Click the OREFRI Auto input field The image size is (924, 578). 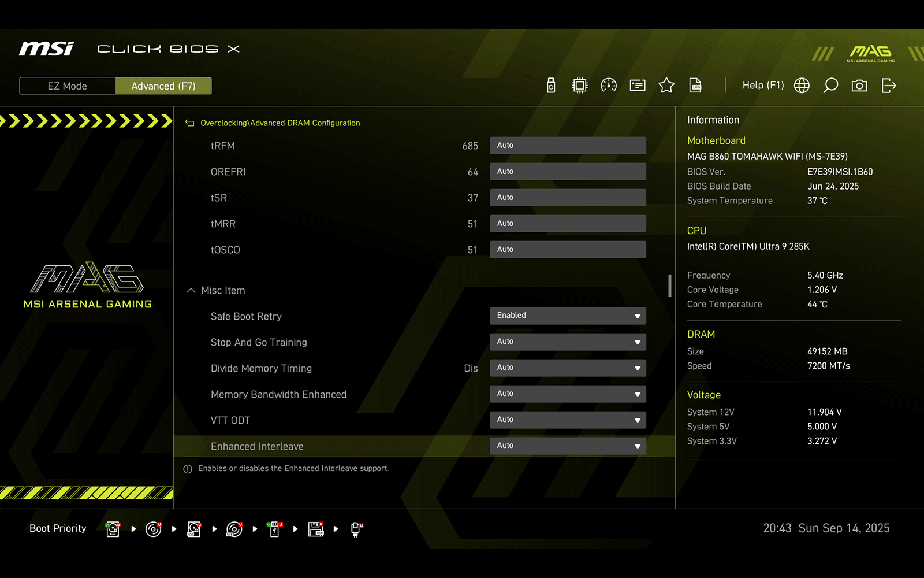tap(568, 171)
